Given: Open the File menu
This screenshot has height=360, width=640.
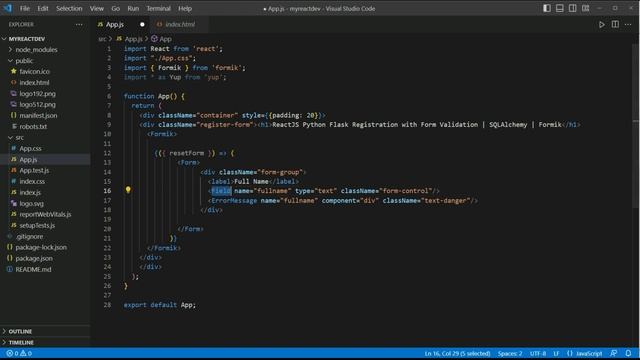Looking at the screenshot, I should tap(25, 9).
